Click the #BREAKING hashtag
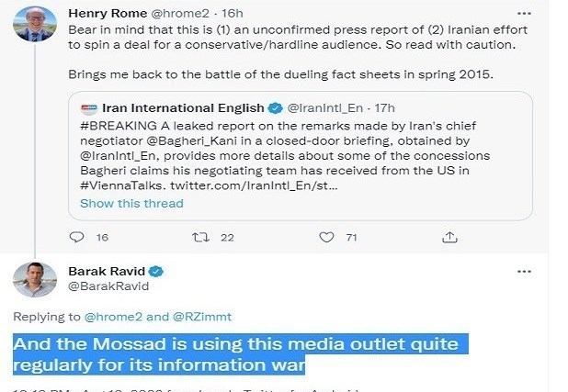Screen dimensions: 568x392 (x=118, y=124)
